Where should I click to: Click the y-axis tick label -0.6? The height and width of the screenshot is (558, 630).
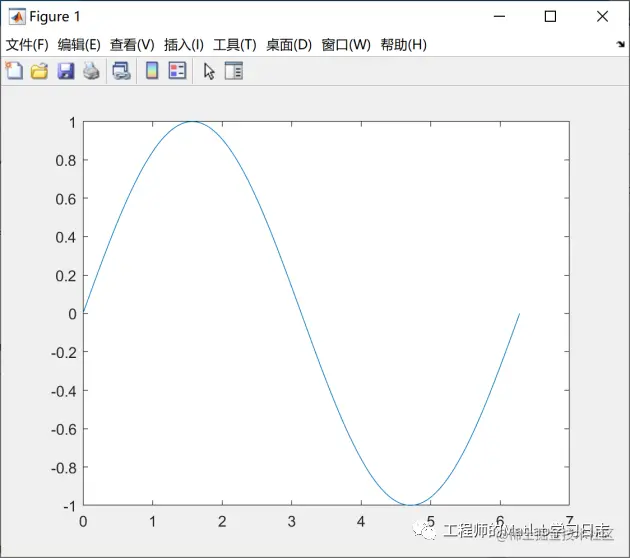pyautogui.click(x=63, y=430)
